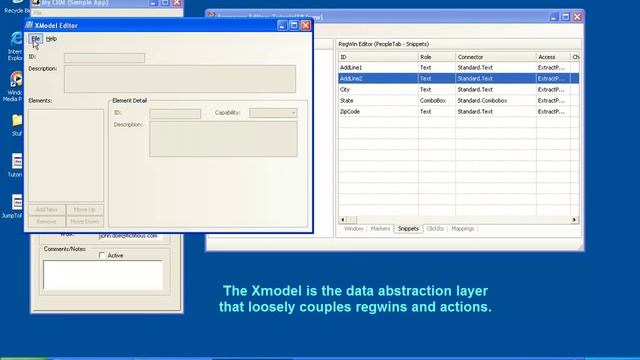Click the Element Detail ID field

pos(175,113)
